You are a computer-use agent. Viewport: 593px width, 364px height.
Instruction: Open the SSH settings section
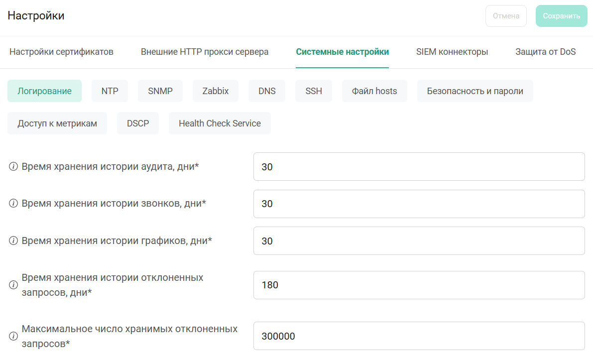[314, 91]
